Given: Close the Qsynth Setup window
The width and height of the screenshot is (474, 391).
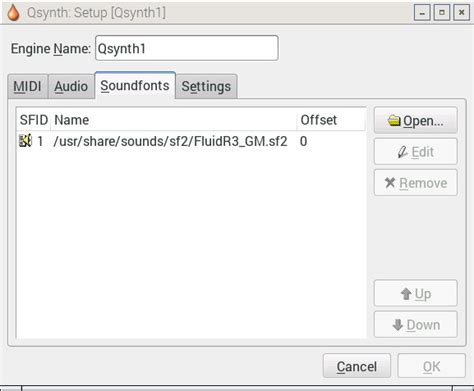Looking at the screenshot, I should 462,13.
